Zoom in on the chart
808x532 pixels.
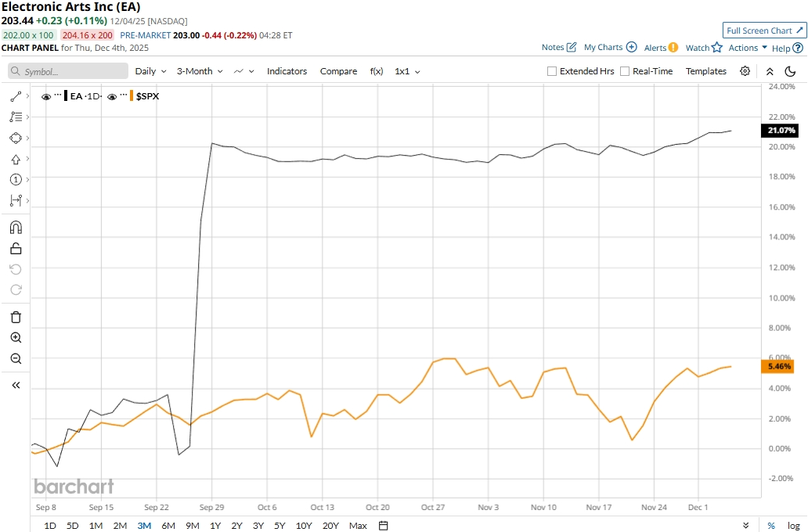(16, 338)
